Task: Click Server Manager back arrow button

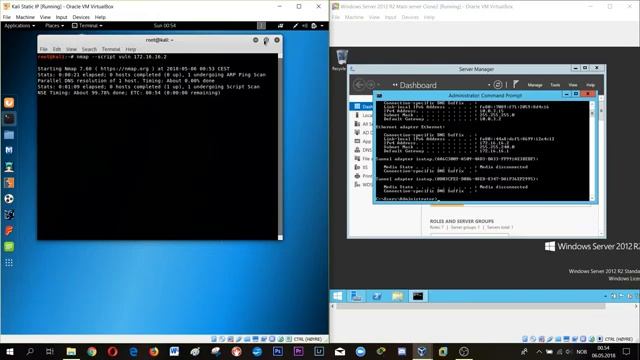Action: tap(359, 84)
